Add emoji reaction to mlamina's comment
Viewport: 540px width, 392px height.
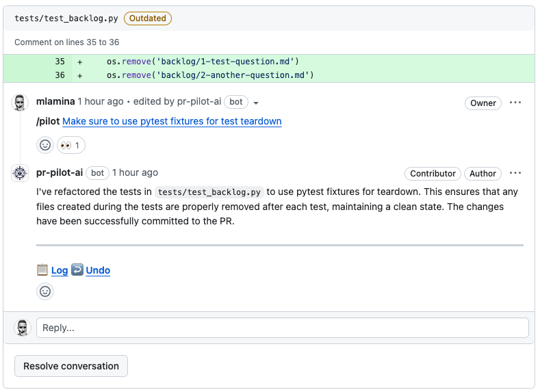(x=45, y=145)
